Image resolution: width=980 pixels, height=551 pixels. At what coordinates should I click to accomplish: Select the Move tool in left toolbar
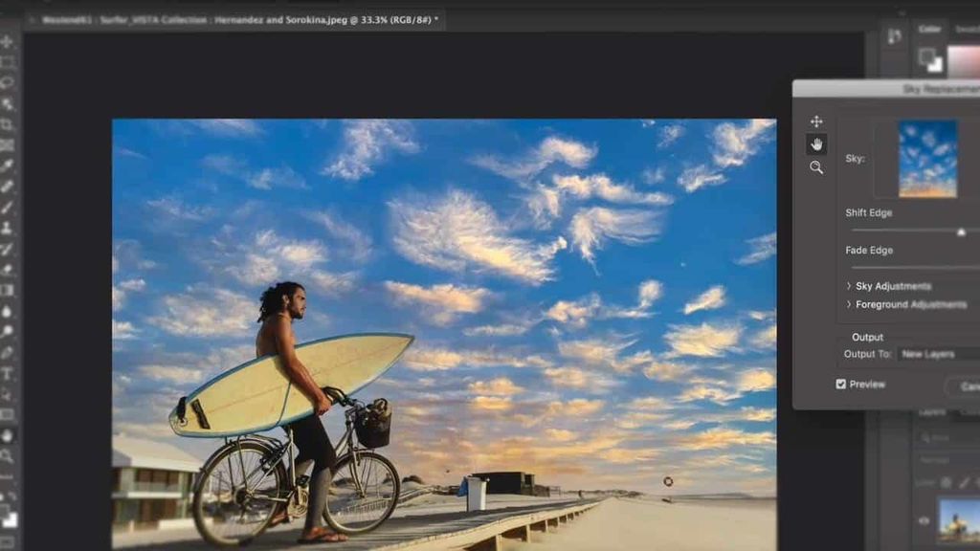pyautogui.click(x=8, y=42)
